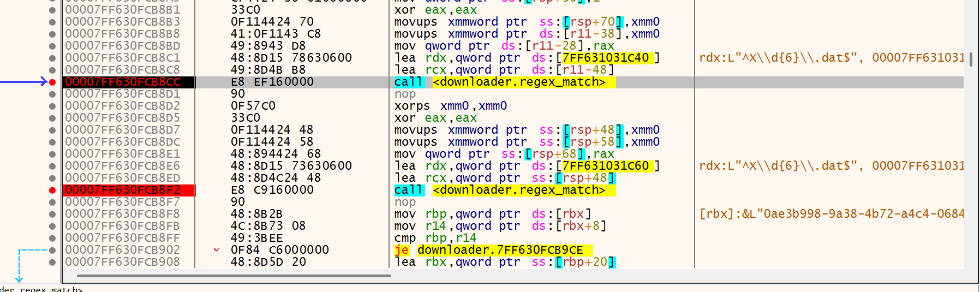980x292 pixels.
Task: Set breakpoint dot beside address 00007FF630FCB8F8
Action: pos(52,214)
